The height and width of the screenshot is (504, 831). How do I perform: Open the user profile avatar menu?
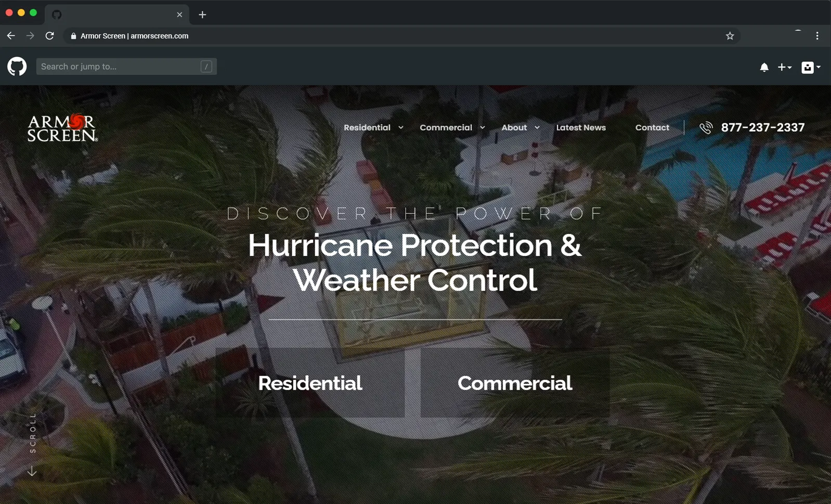pyautogui.click(x=810, y=67)
